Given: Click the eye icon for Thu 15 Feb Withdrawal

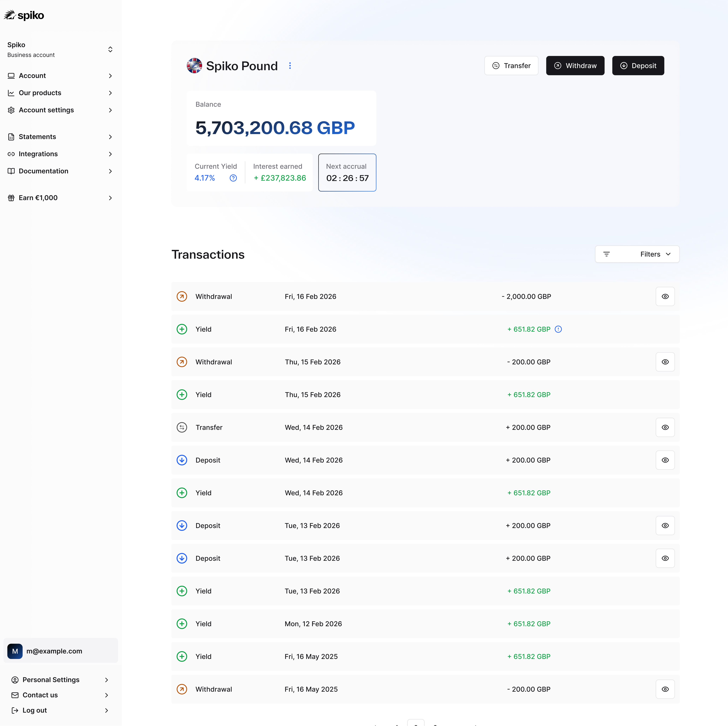Looking at the screenshot, I should pos(665,362).
